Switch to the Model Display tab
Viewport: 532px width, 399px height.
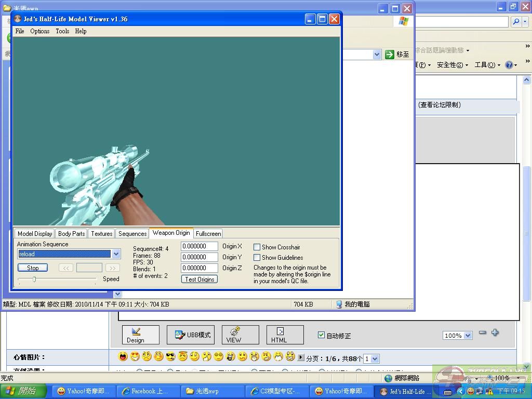(35, 233)
